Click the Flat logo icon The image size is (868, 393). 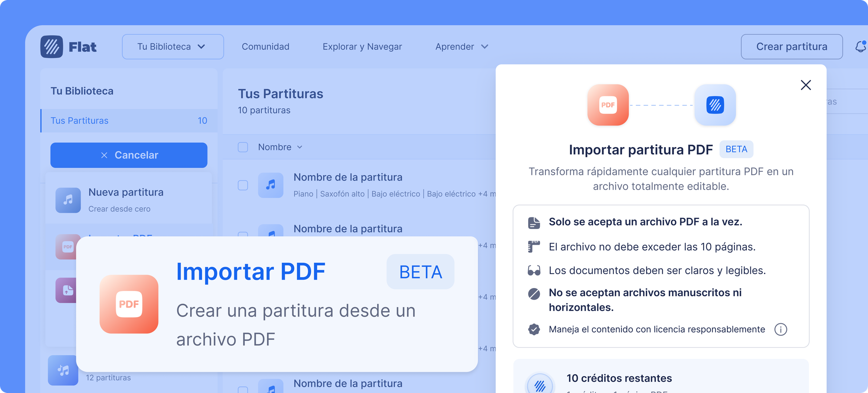coord(52,47)
